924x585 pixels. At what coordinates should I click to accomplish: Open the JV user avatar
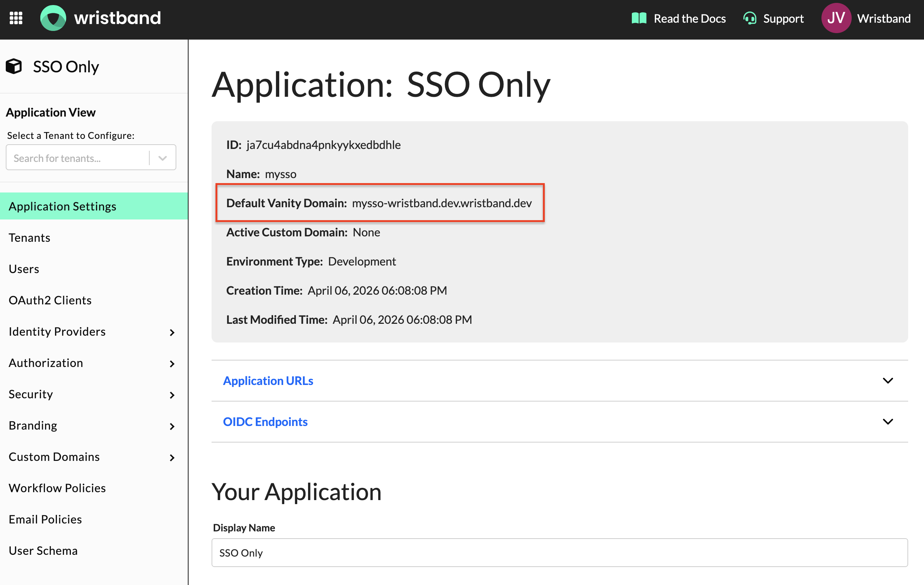(x=836, y=18)
